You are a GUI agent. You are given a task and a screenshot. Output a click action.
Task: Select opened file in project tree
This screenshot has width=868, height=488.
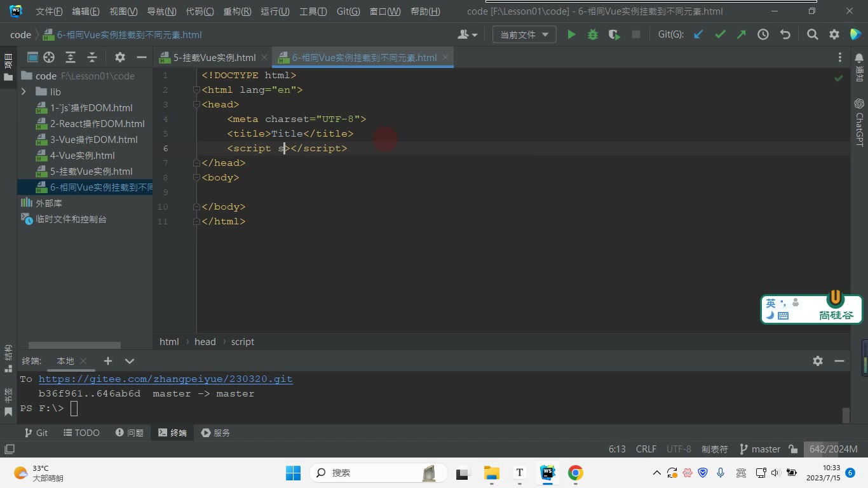click(49, 57)
